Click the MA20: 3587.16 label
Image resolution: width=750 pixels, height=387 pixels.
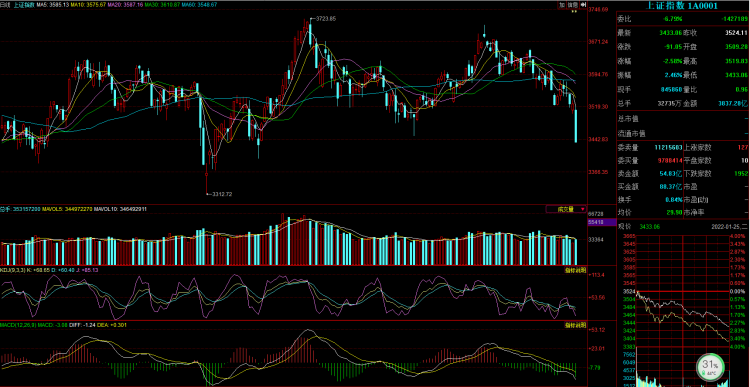(x=126, y=4)
